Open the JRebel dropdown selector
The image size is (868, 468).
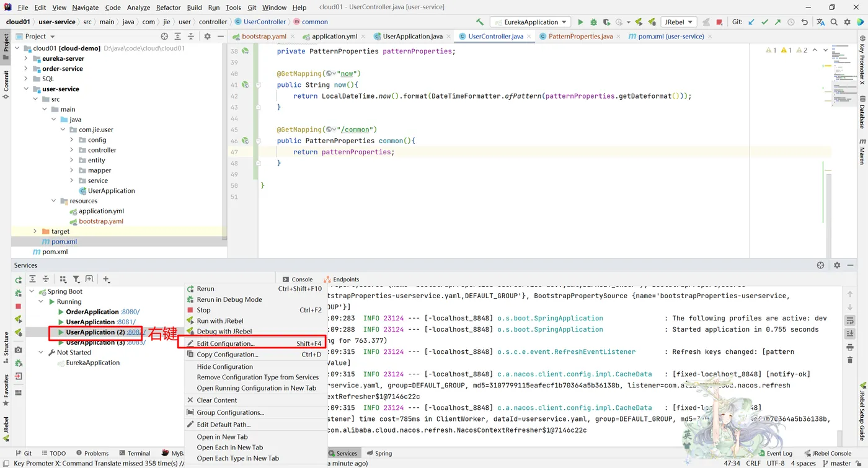coord(679,22)
